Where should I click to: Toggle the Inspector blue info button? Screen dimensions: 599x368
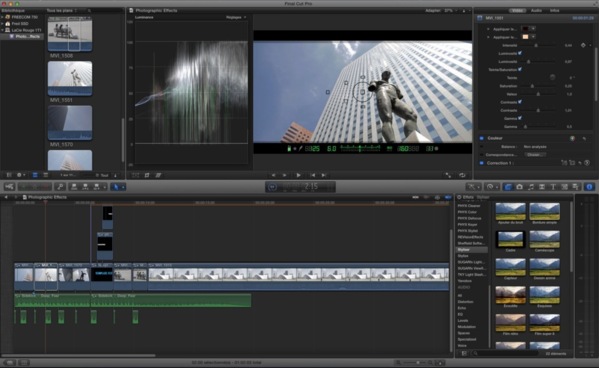589,186
